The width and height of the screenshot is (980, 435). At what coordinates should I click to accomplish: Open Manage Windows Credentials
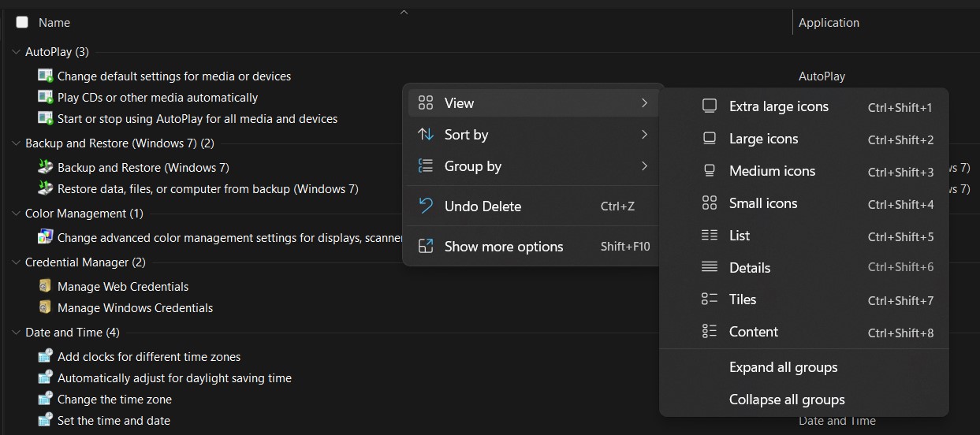[x=135, y=307]
